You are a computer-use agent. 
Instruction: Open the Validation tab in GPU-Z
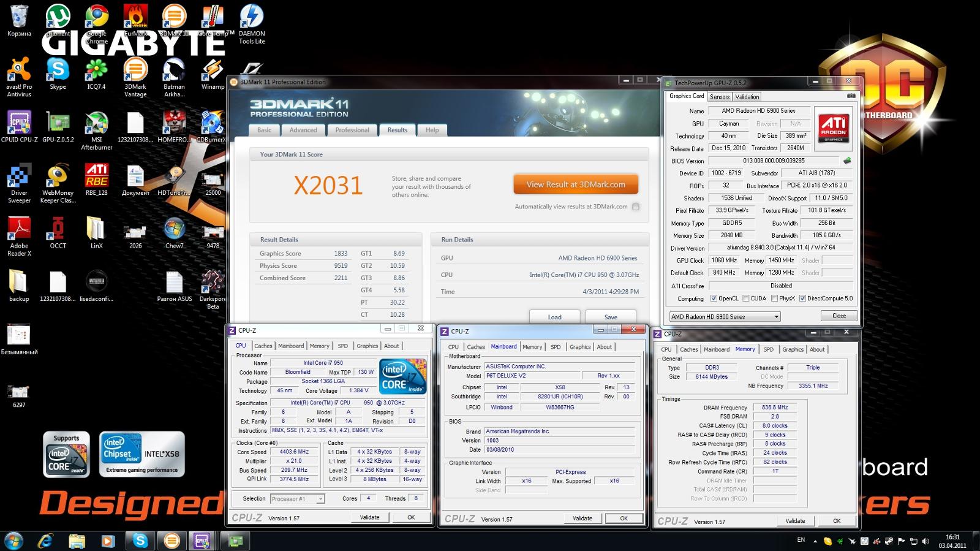pos(747,97)
